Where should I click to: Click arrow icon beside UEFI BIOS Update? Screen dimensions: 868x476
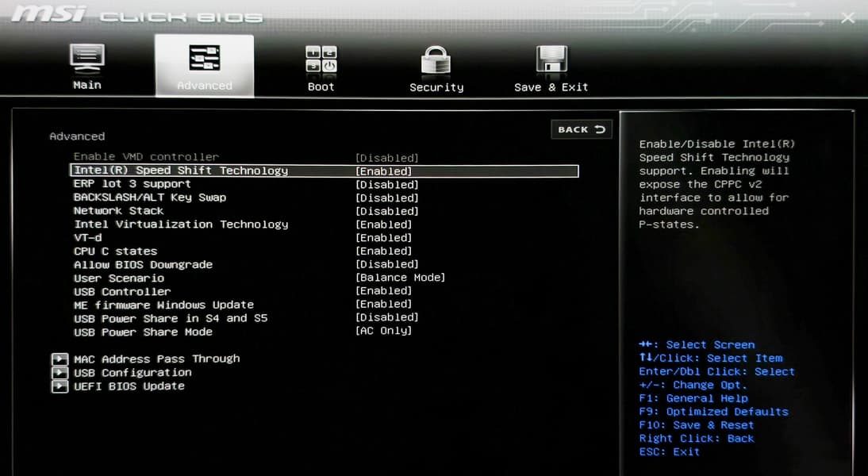point(60,386)
